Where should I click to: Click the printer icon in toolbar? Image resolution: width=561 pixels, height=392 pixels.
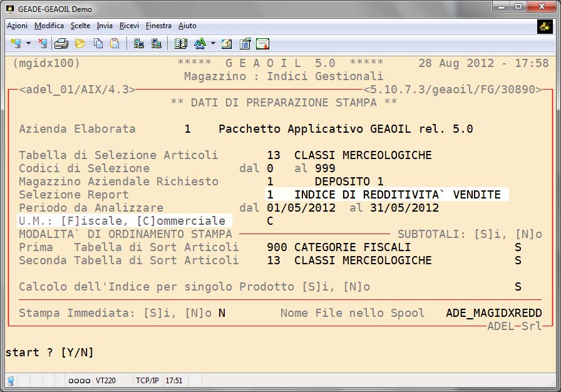click(x=61, y=44)
